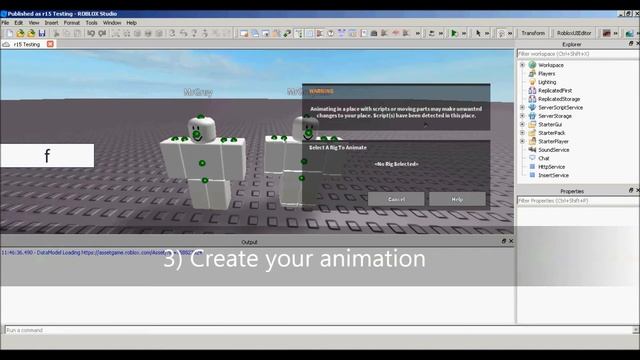
Task: Expand the StarterGui tree node
Action: [x=522, y=124]
